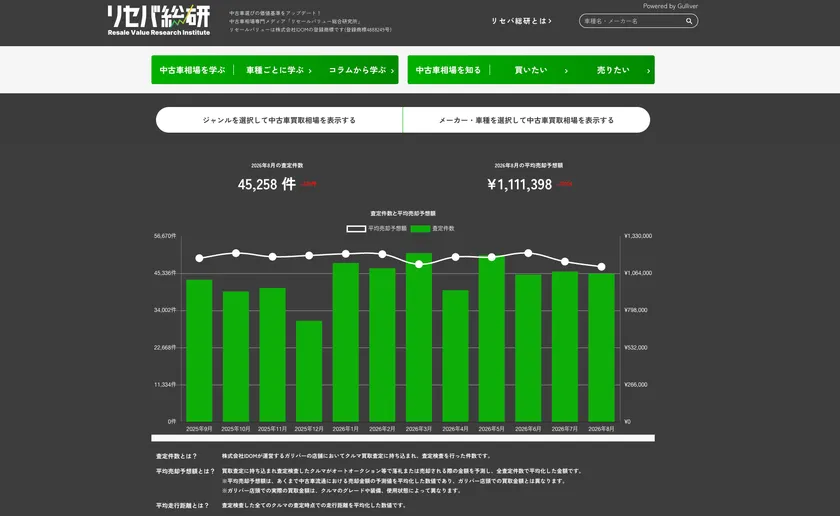Image resolution: width=840 pixels, height=516 pixels.
Task: Select 中古車相場を学ぶ navigation item
Action: (x=192, y=70)
